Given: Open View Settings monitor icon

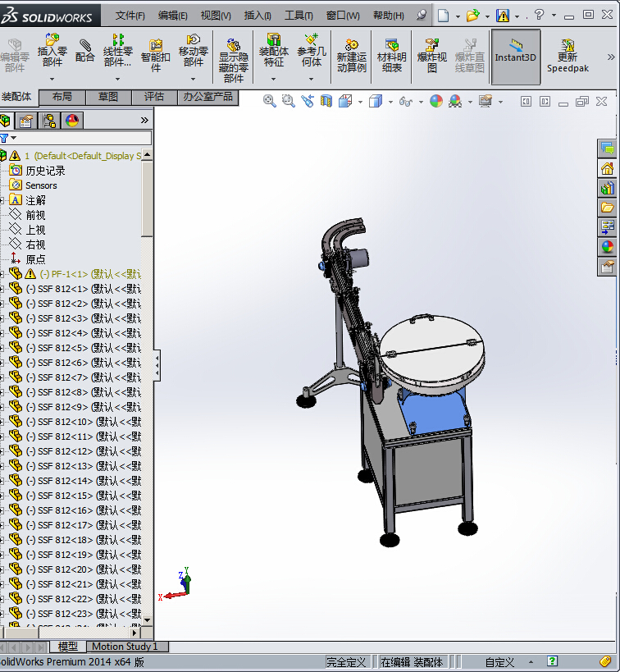Looking at the screenshot, I should click(486, 101).
